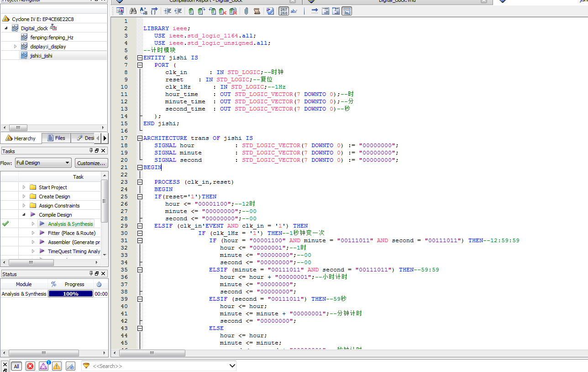Decrease indent of selected code
The width and height of the screenshot is (588, 372).
[178, 11]
